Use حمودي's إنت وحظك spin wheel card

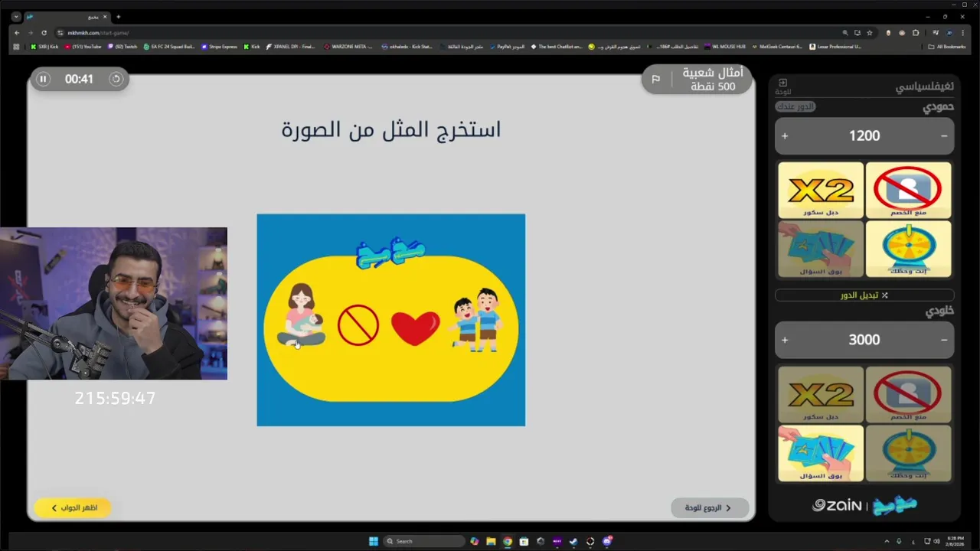(908, 249)
